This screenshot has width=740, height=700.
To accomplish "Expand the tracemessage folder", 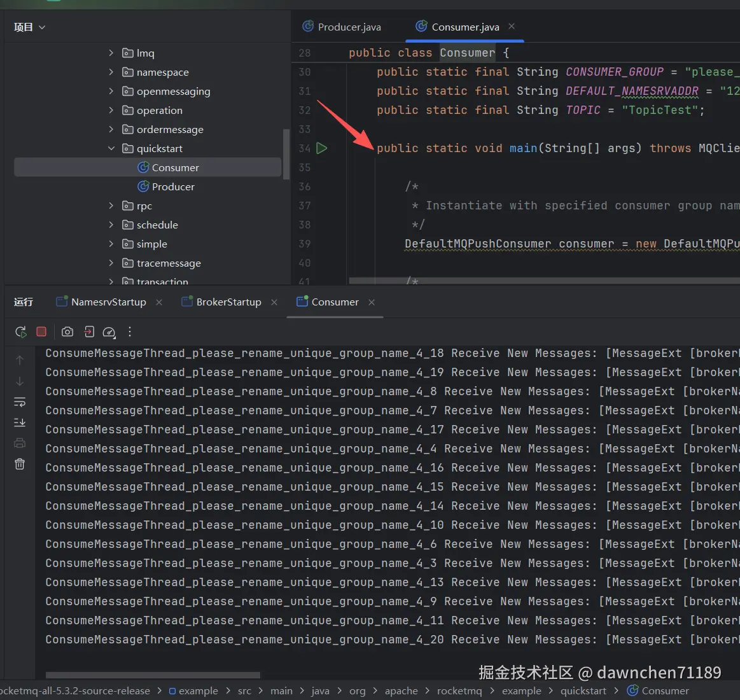I will (x=111, y=263).
